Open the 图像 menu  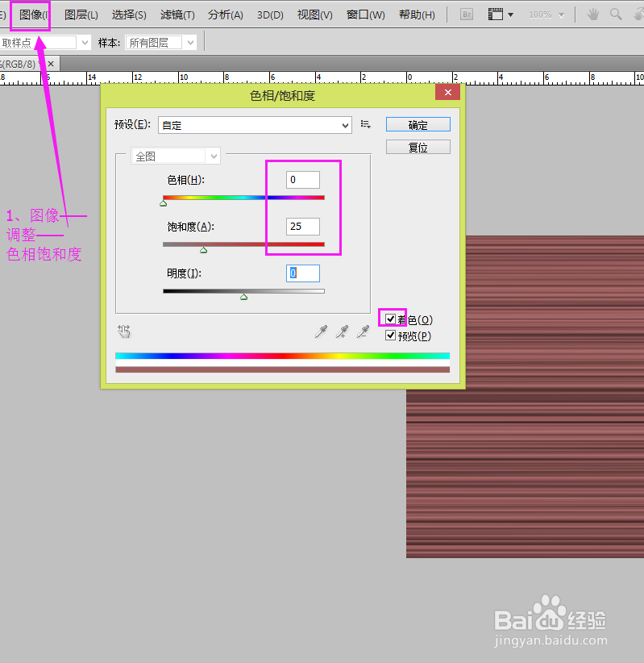point(34,15)
